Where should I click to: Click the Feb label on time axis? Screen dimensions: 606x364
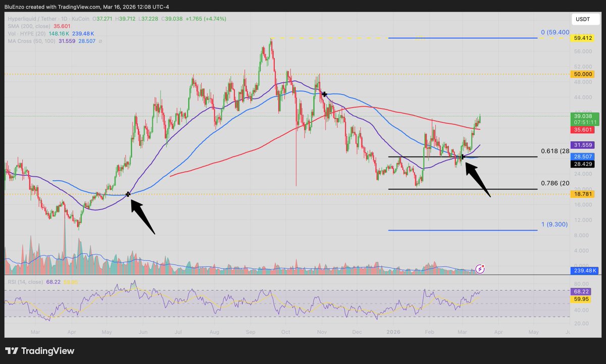click(x=429, y=333)
